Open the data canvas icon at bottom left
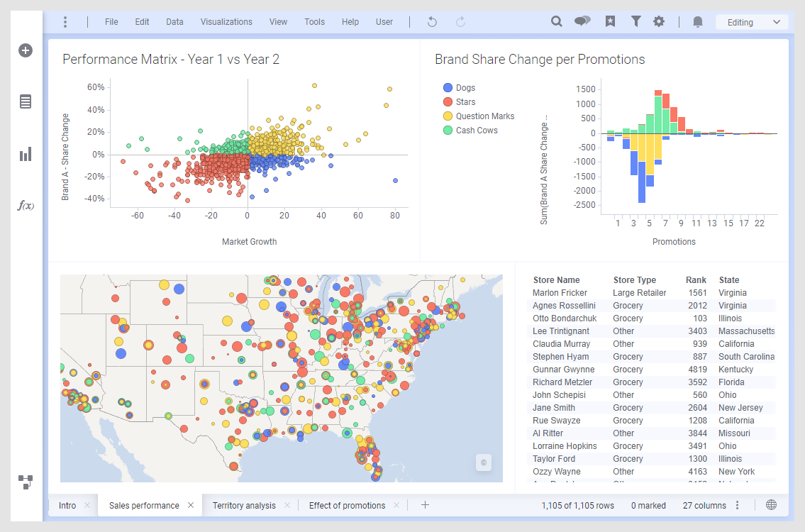 point(26,482)
